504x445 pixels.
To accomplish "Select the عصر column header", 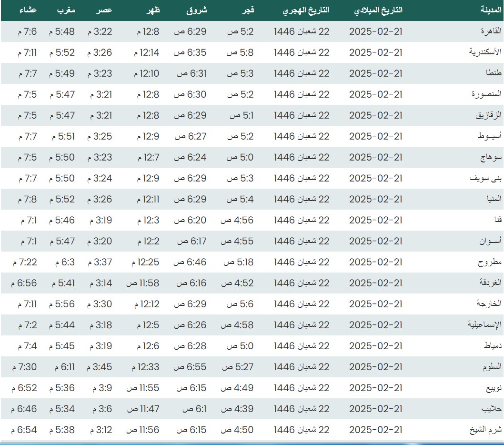I will point(105,10).
